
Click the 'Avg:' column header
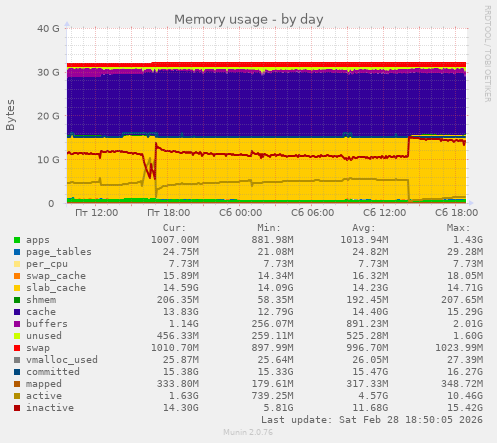click(x=364, y=228)
